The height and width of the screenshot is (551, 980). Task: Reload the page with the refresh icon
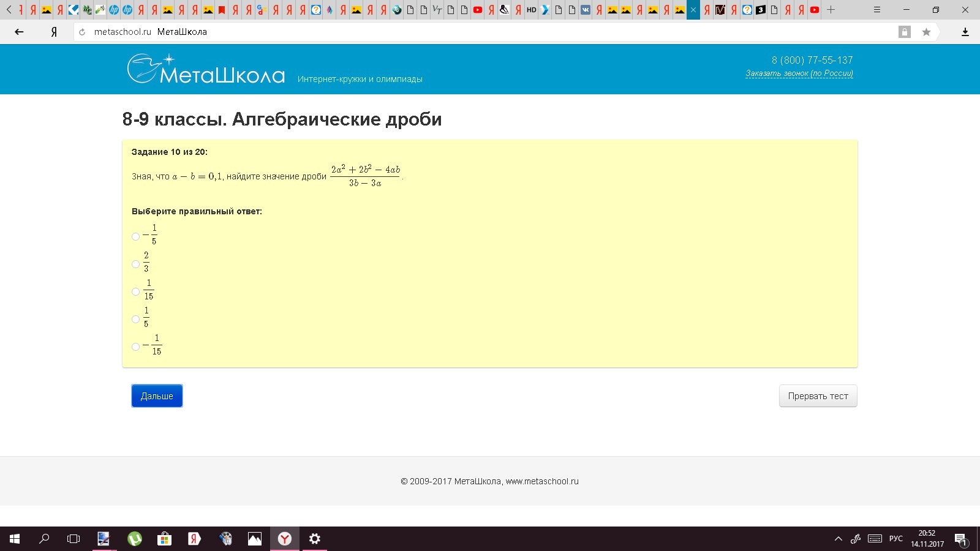coord(82,32)
